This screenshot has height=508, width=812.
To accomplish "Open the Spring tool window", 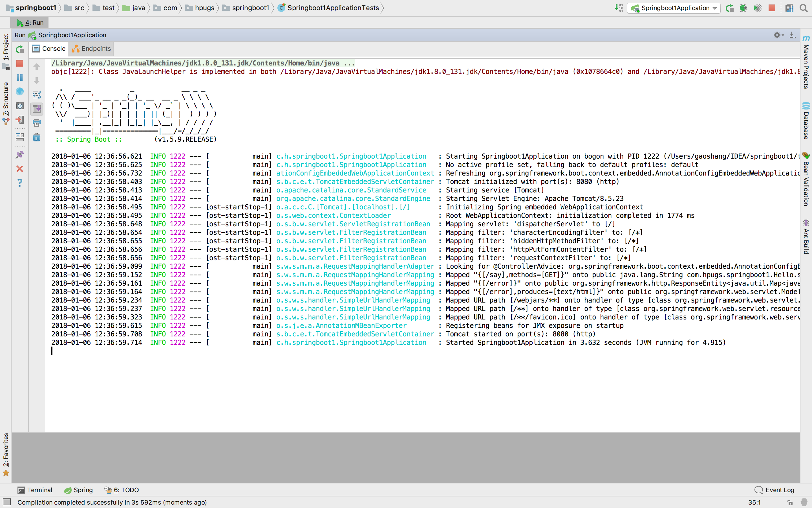I will click(78, 490).
